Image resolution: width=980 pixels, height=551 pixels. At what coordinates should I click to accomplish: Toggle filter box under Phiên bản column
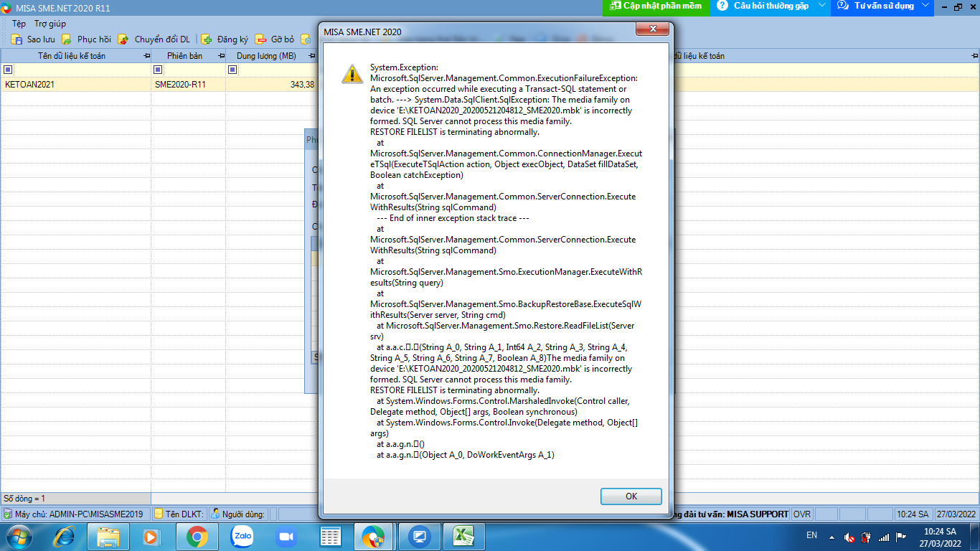158,70
